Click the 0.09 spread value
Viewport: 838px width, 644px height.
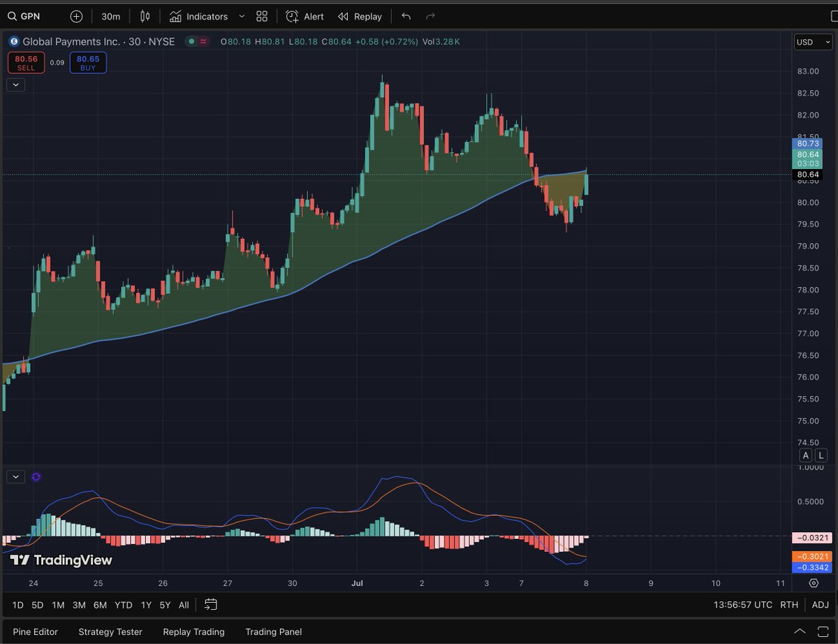point(57,63)
